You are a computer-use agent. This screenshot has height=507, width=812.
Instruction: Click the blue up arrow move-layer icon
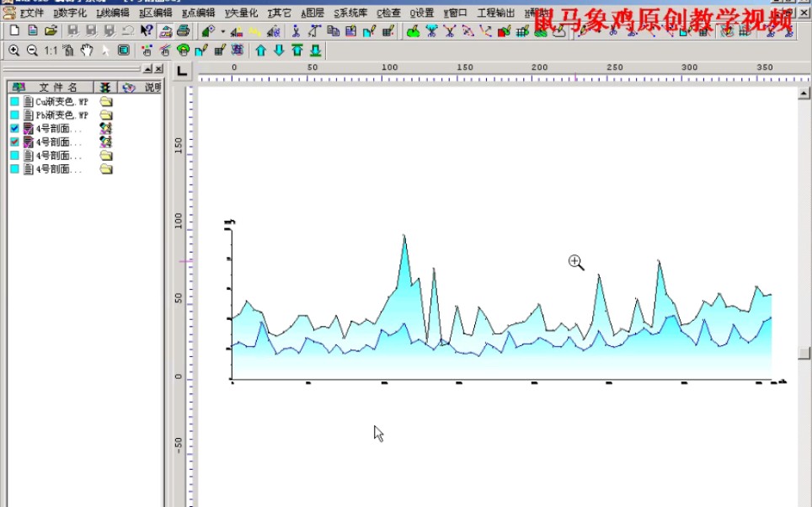click(261, 51)
